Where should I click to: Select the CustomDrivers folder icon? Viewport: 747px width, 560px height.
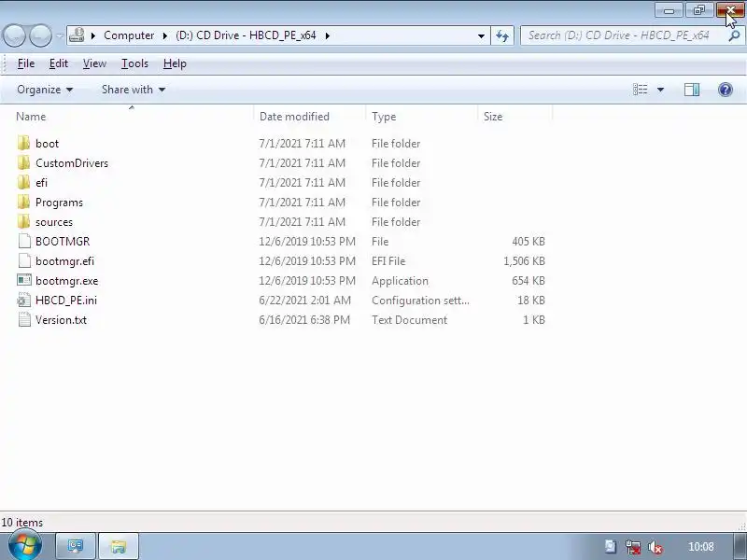(x=23, y=162)
